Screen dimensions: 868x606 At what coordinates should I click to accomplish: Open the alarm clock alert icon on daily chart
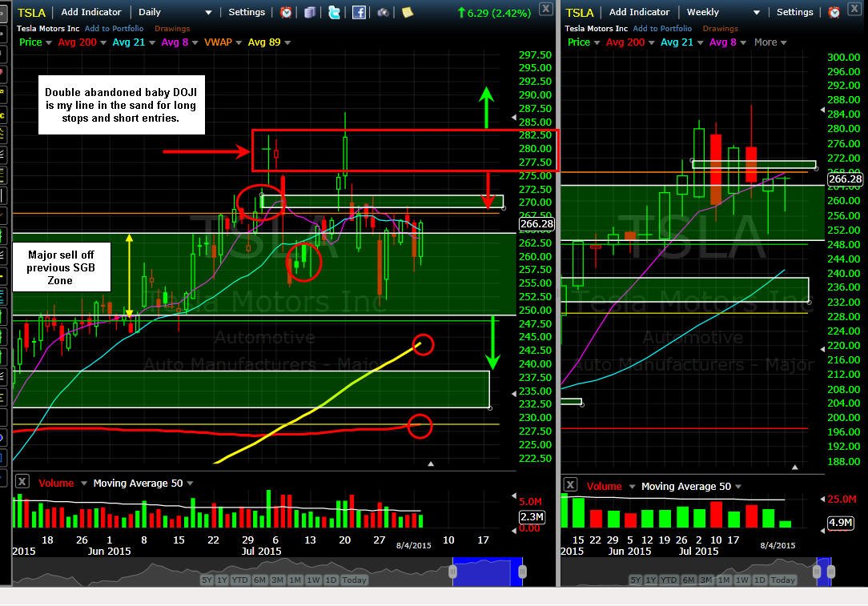[x=286, y=12]
